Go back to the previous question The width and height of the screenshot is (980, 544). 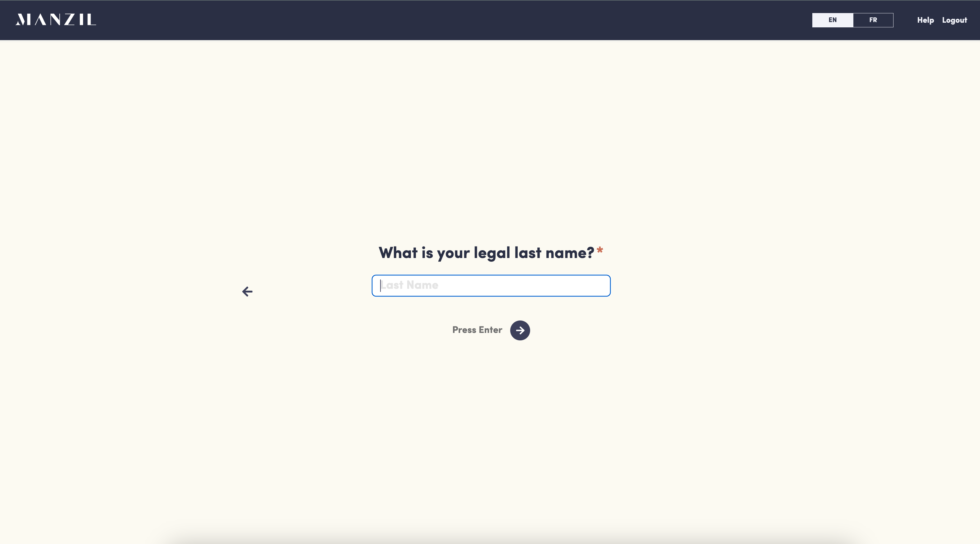247,292
